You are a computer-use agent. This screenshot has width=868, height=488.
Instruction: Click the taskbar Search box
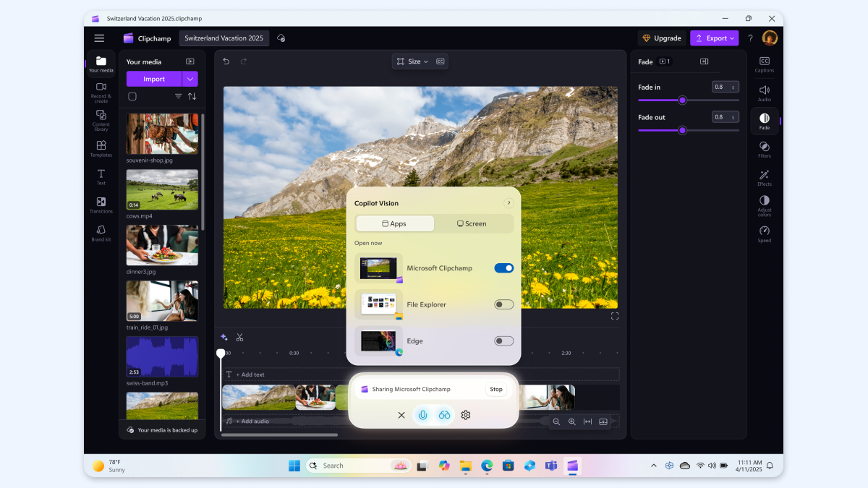359,466
